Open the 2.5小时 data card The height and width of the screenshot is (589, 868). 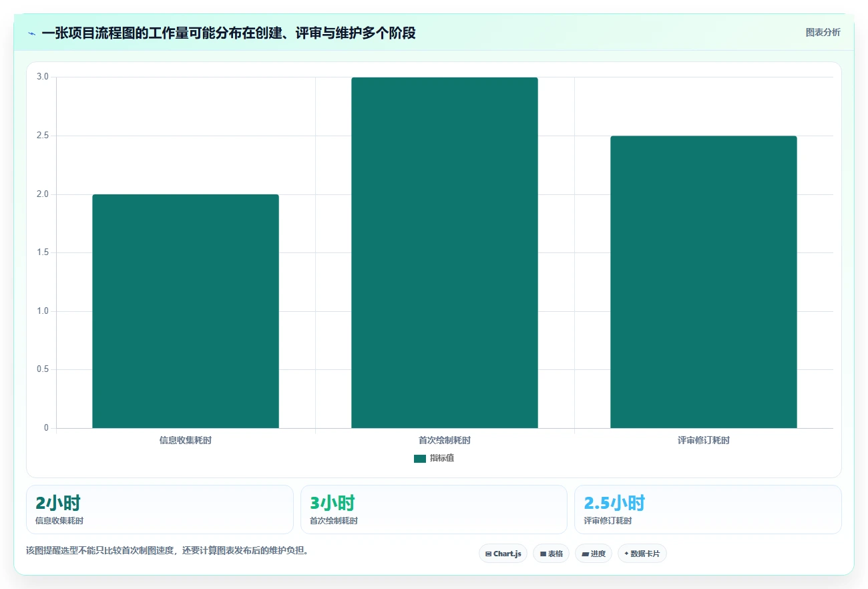click(708, 510)
